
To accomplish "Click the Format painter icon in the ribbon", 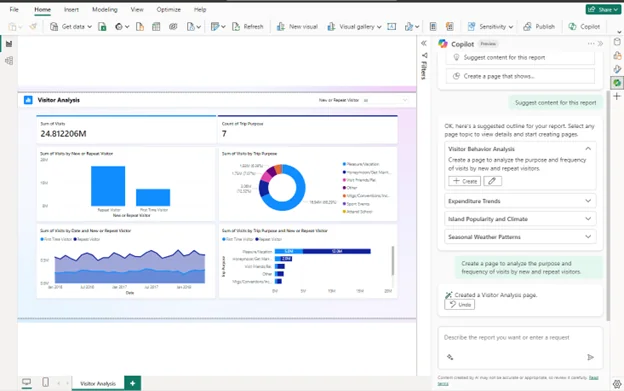I will 33,27.
